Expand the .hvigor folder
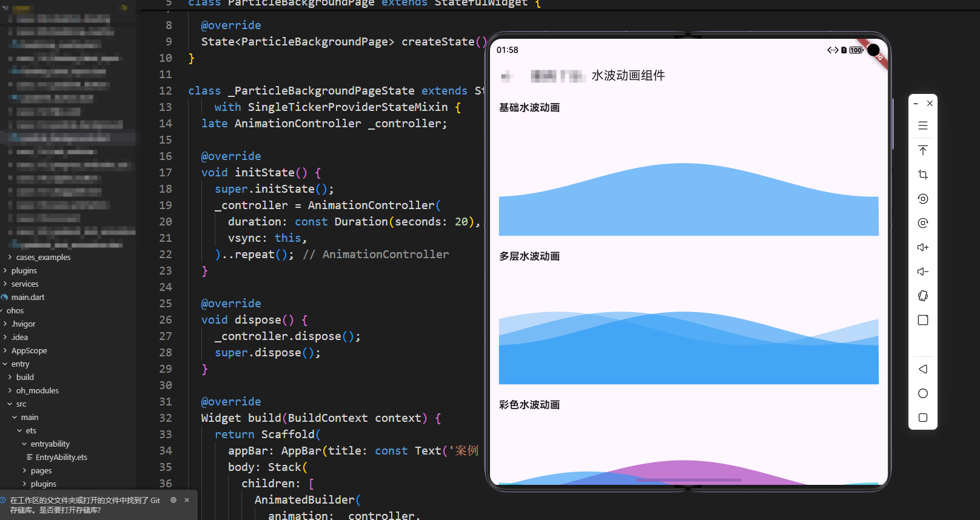Image resolution: width=980 pixels, height=520 pixels. (5, 324)
